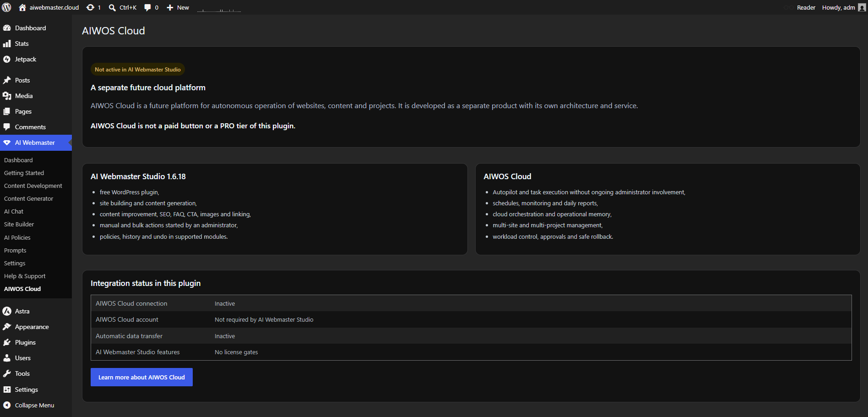Click the home icon for aiwebmaster.cloud
868x417 pixels.
(22, 7)
